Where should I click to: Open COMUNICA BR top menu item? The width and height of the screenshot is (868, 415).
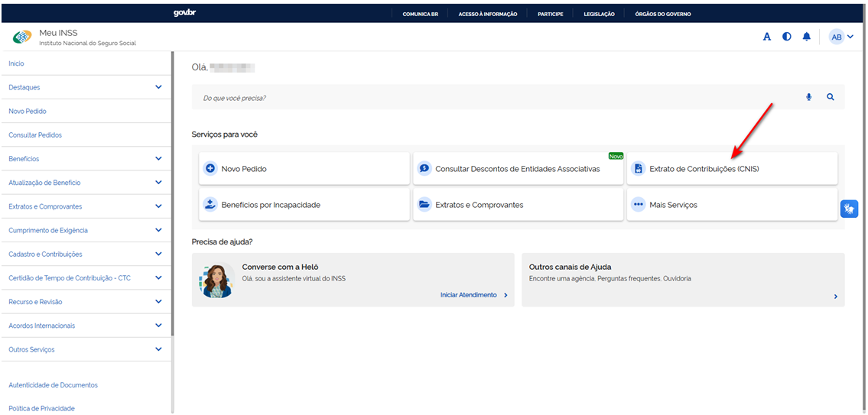click(420, 15)
